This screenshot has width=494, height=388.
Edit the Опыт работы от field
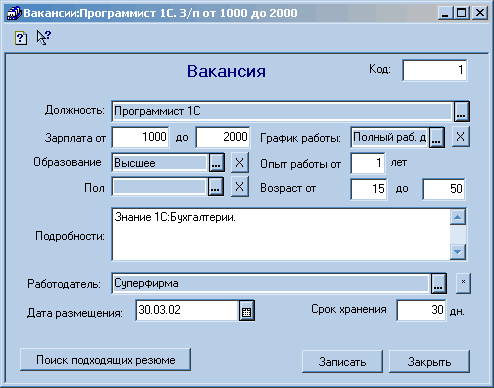(368, 163)
